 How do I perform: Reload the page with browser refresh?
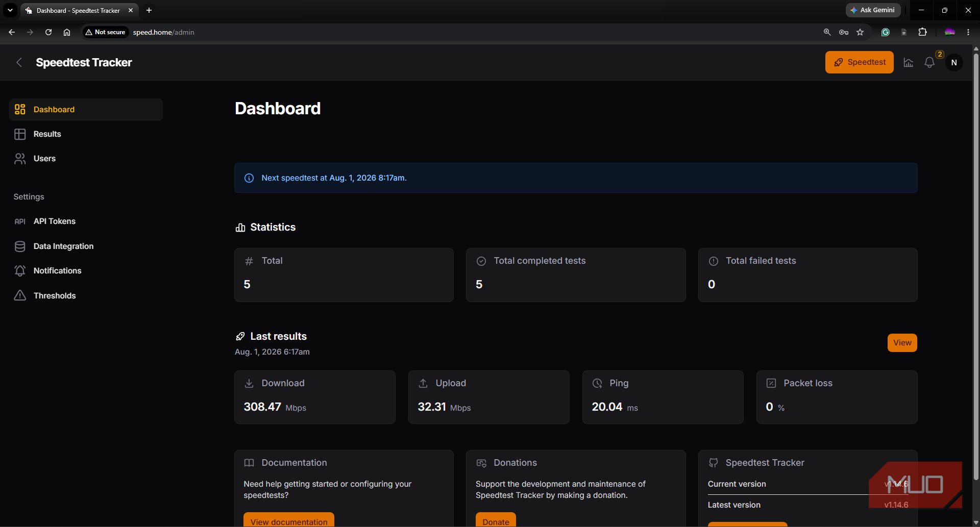48,32
